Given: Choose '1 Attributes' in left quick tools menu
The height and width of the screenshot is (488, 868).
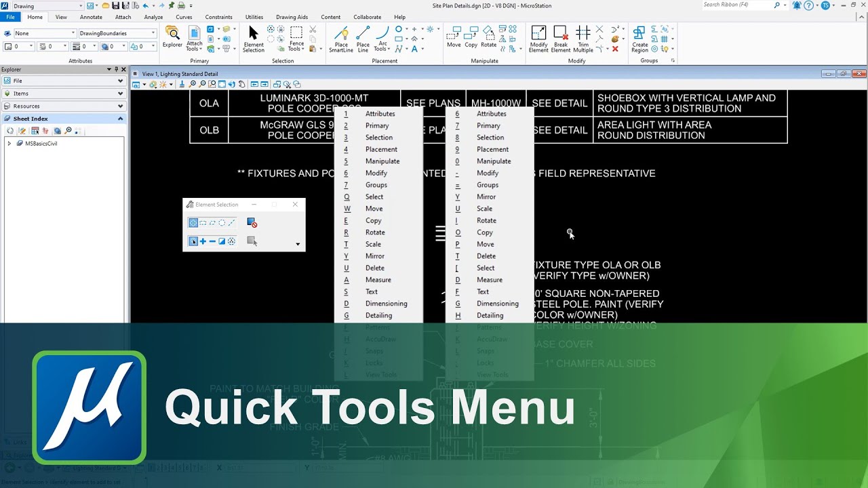Looking at the screenshot, I should (378, 114).
